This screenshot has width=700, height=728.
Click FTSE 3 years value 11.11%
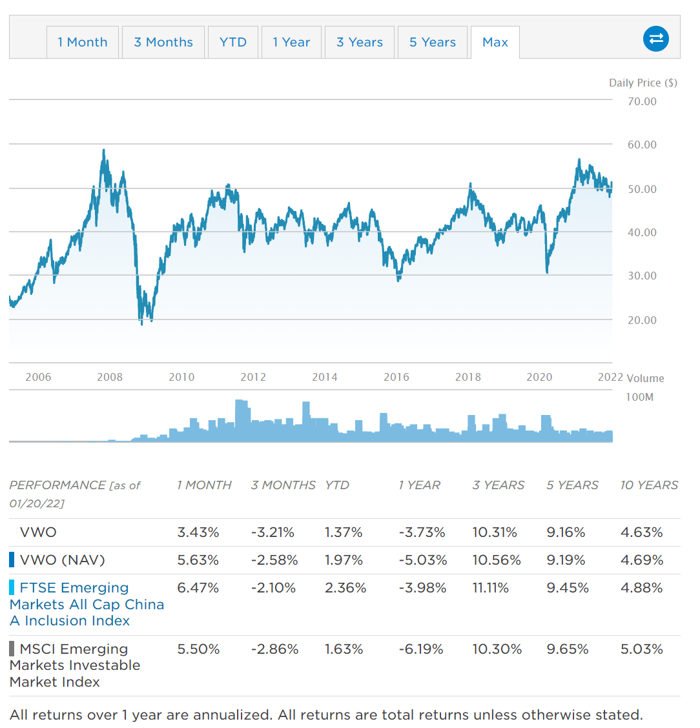491,588
